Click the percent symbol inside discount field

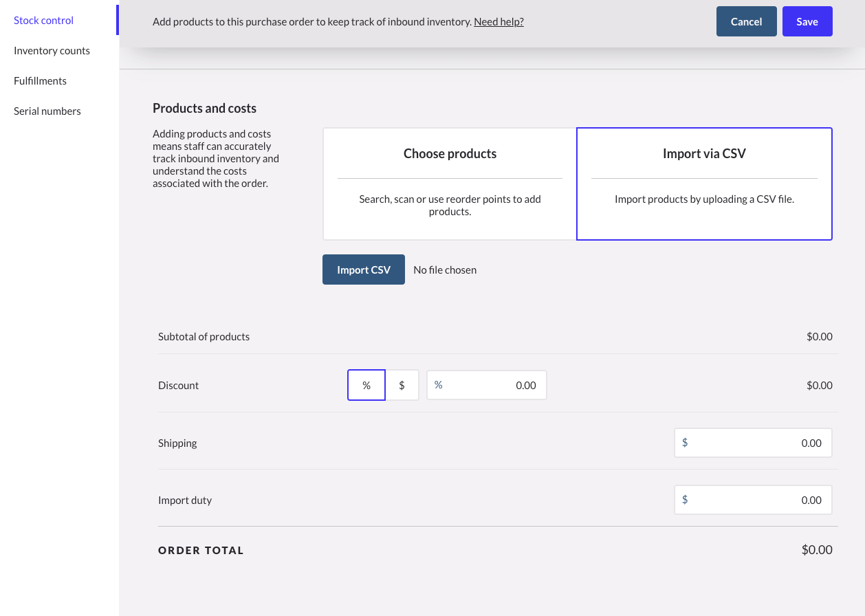438,385
